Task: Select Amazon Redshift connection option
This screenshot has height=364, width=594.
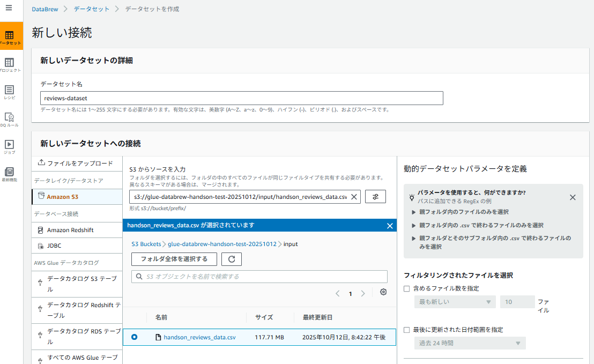Action: click(x=77, y=230)
